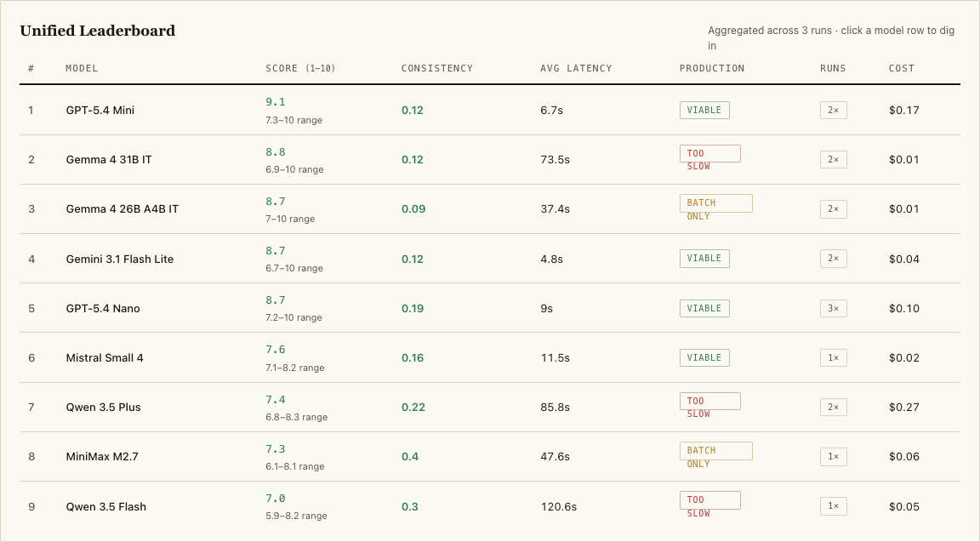
Task: Click the 2× runs badge for GPT-5.4 Mini
Action: 833,110
